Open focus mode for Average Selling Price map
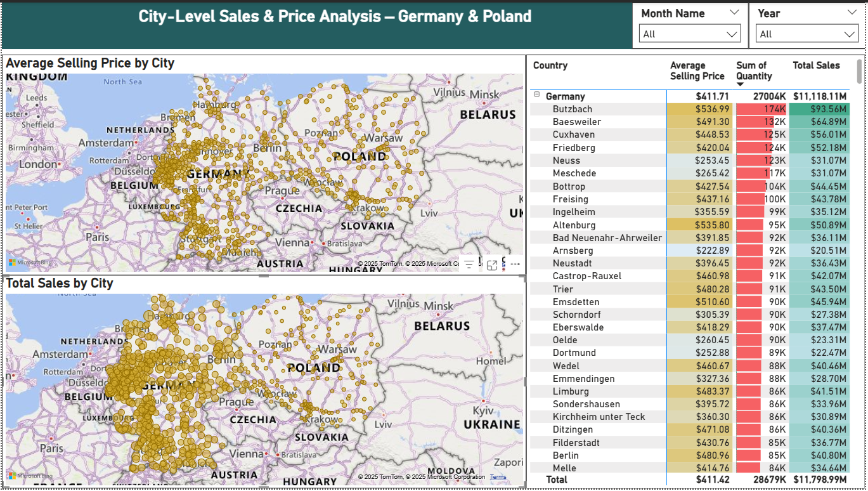 point(492,265)
